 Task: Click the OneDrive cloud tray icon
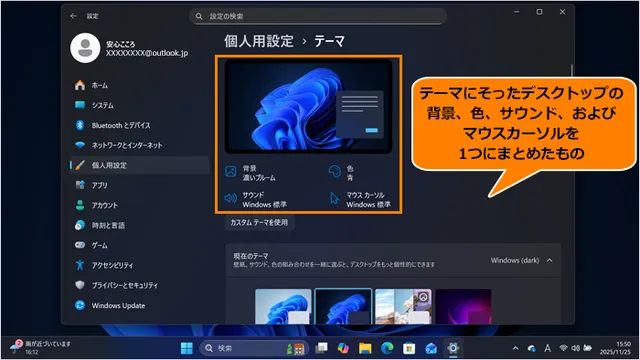point(531,348)
